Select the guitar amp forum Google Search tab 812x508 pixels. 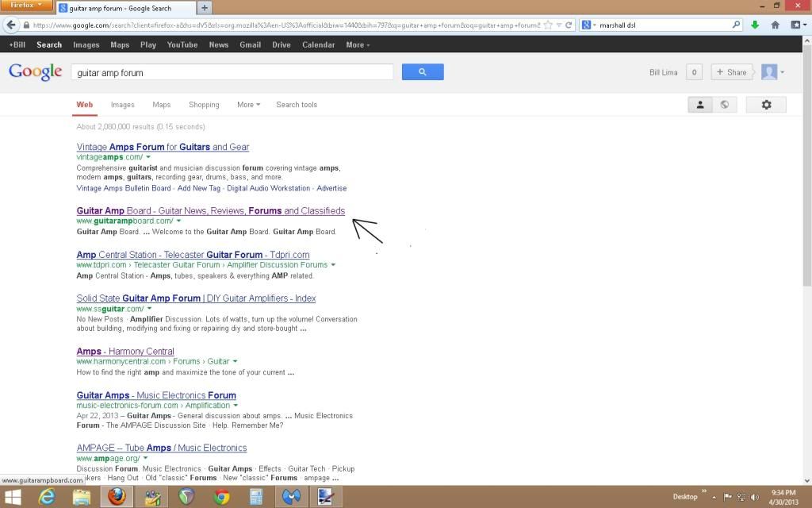[x=126, y=8]
